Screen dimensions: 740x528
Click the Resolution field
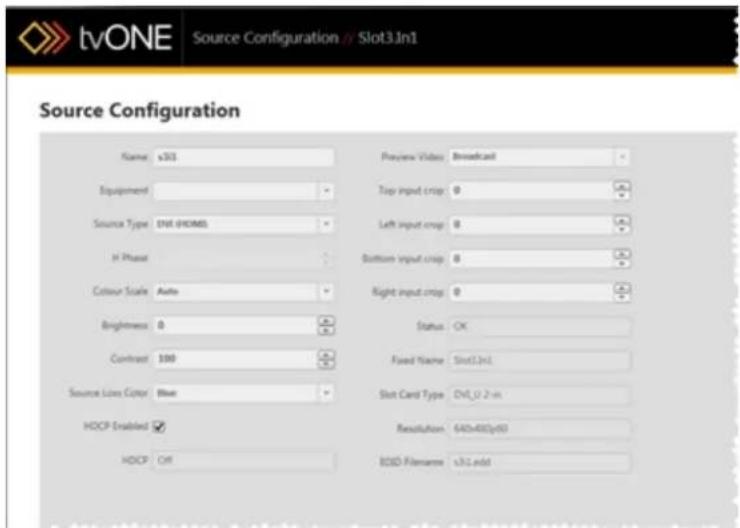click(x=539, y=428)
